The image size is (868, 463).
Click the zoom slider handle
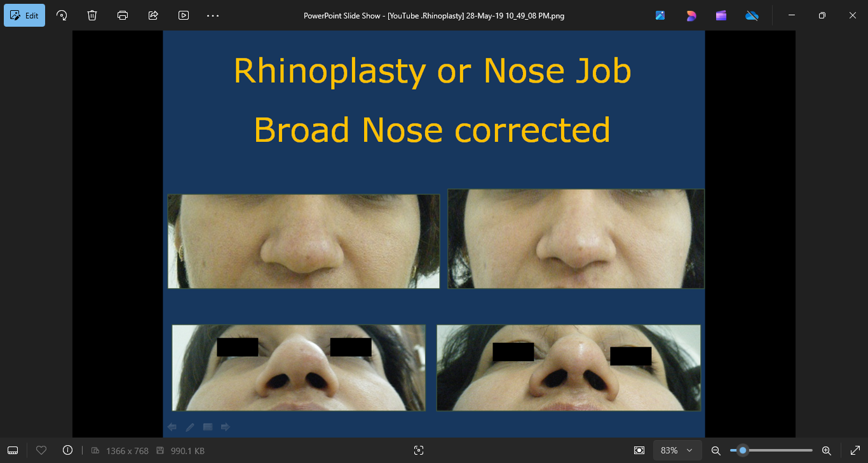click(742, 450)
